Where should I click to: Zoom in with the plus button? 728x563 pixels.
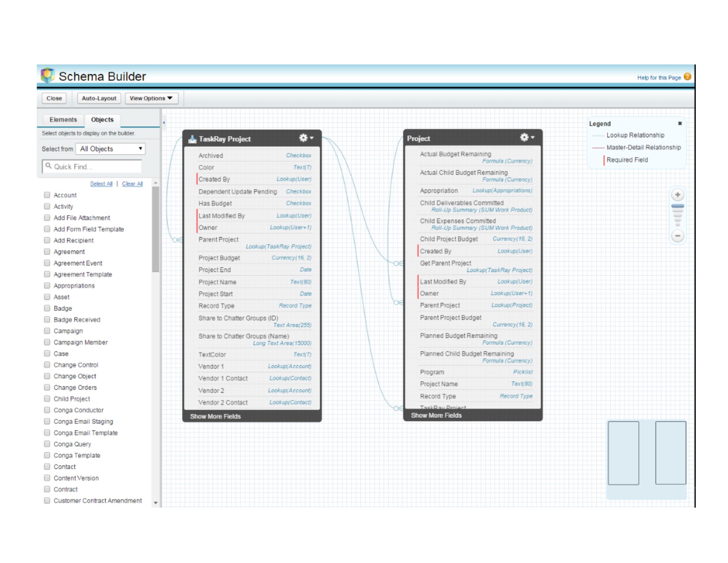[678, 195]
